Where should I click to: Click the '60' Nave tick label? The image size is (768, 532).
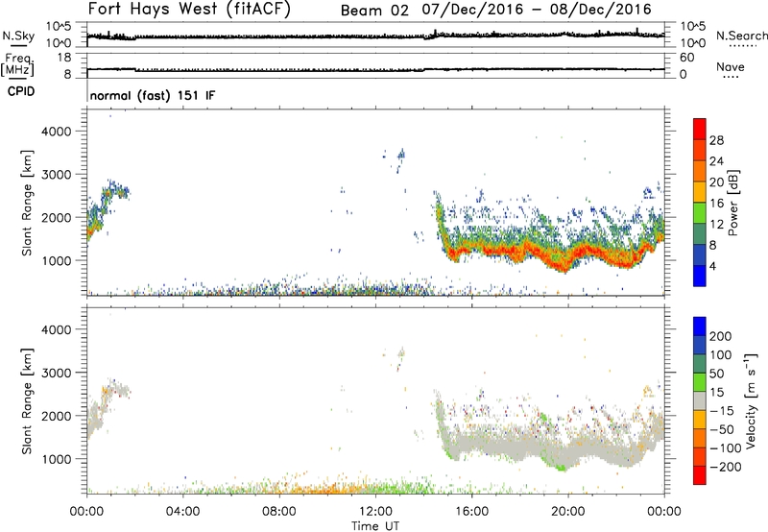tap(686, 58)
